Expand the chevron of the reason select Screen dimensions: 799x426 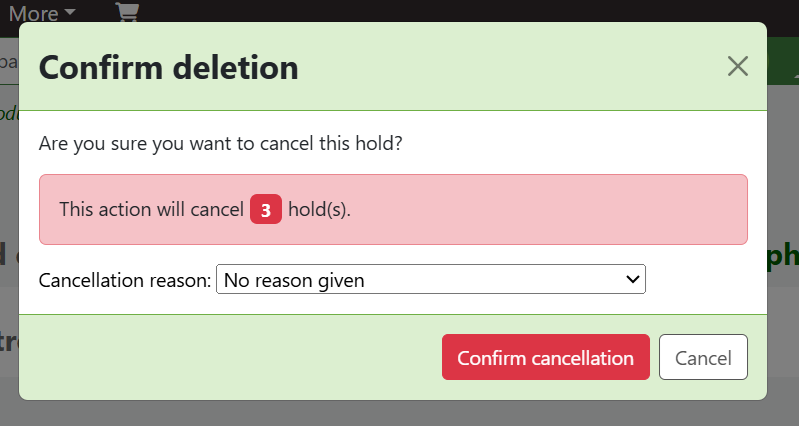[x=632, y=280]
